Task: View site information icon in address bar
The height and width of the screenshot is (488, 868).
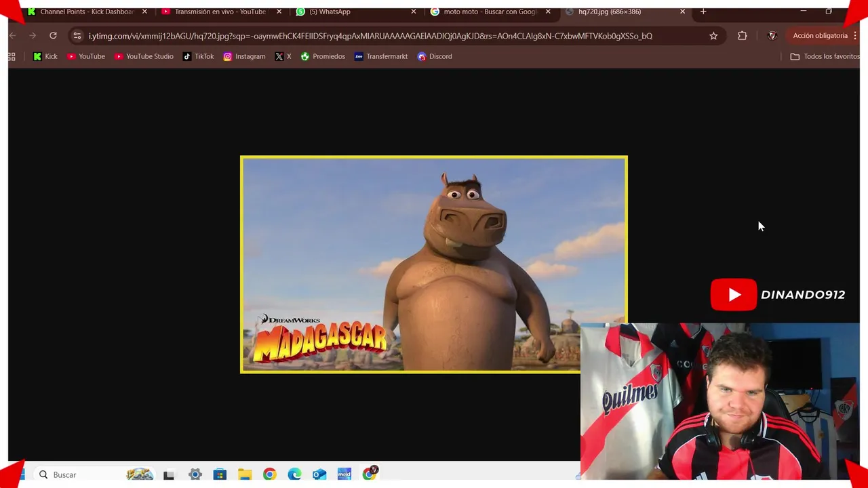Action: (x=77, y=36)
